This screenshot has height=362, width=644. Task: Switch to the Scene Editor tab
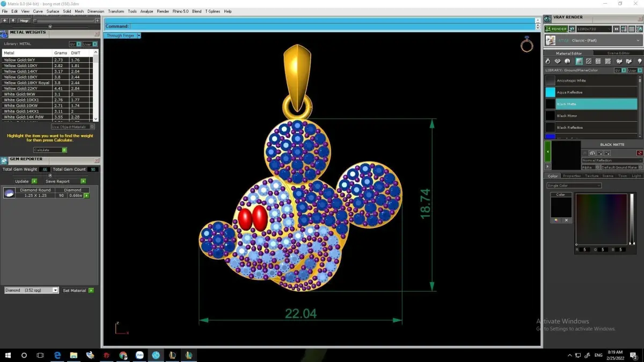618,53
